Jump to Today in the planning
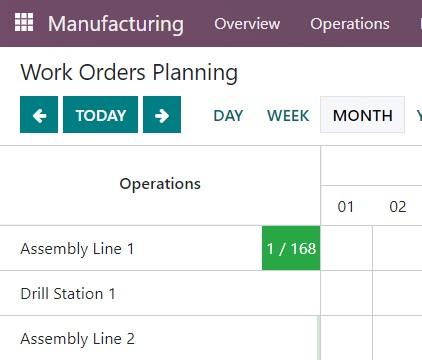422x360 pixels. point(100,115)
